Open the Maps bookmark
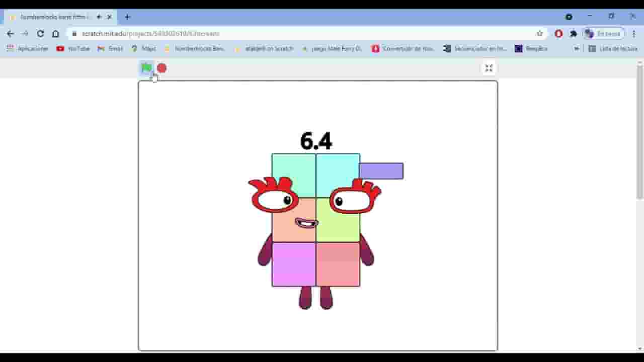The width and height of the screenshot is (644, 362). pos(143,49)
